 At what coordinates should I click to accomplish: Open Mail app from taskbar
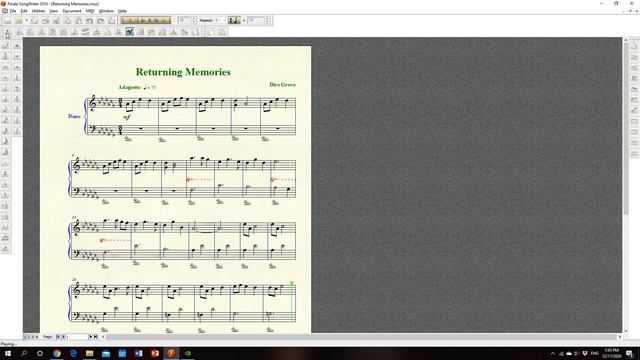(106, 353)
